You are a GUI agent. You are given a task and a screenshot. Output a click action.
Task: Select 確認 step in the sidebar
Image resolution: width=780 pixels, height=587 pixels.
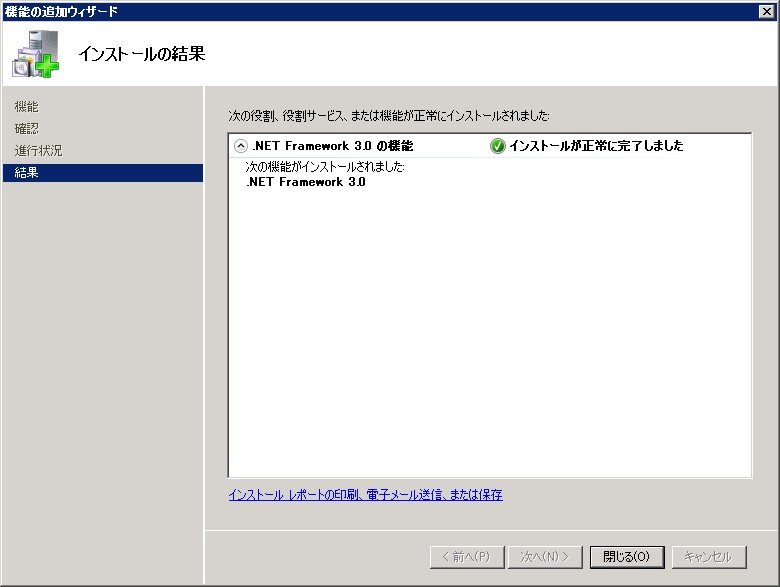point(27,128)
